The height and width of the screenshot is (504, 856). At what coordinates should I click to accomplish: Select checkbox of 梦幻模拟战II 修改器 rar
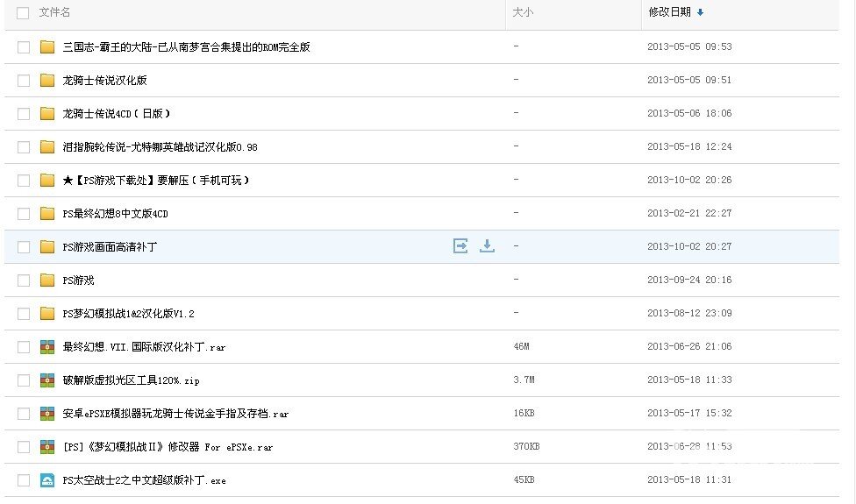coord(24,447)
